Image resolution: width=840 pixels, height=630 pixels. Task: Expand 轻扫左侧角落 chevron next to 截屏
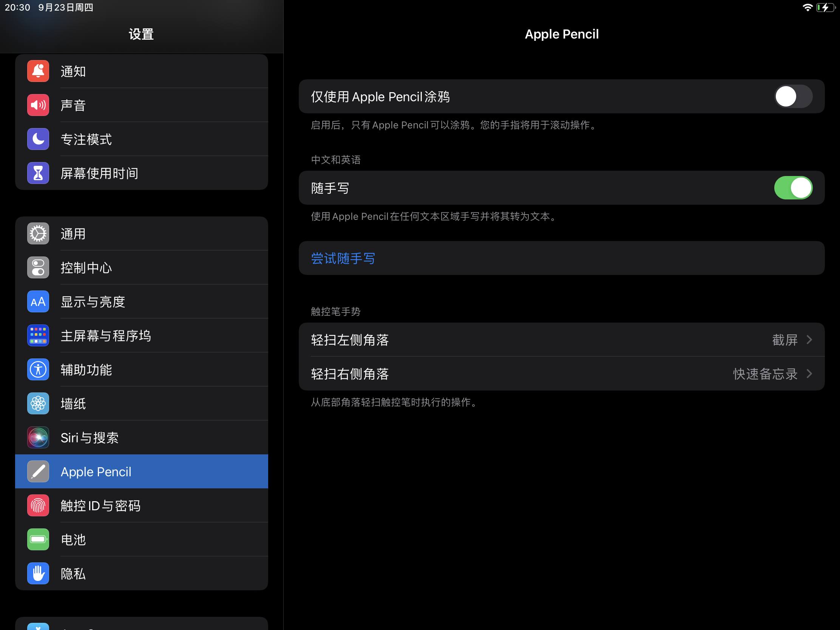pyautogui.click(x=809, y=340)
